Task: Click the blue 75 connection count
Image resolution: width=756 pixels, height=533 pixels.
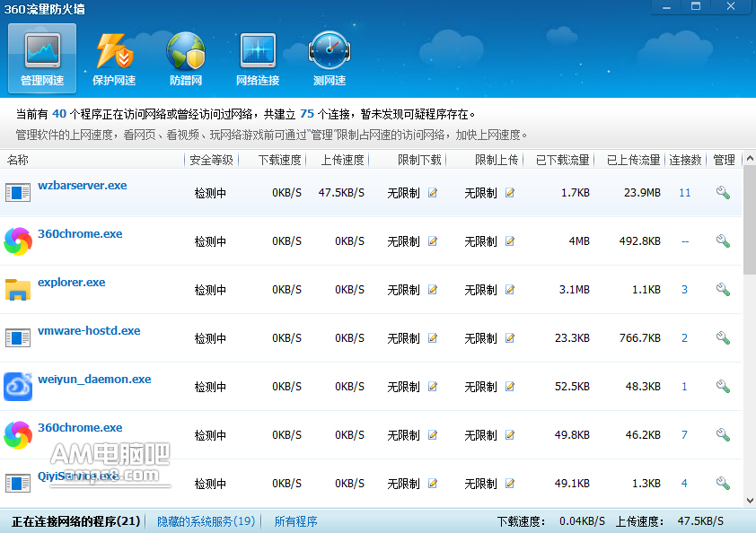Action: tap(307, 114)
